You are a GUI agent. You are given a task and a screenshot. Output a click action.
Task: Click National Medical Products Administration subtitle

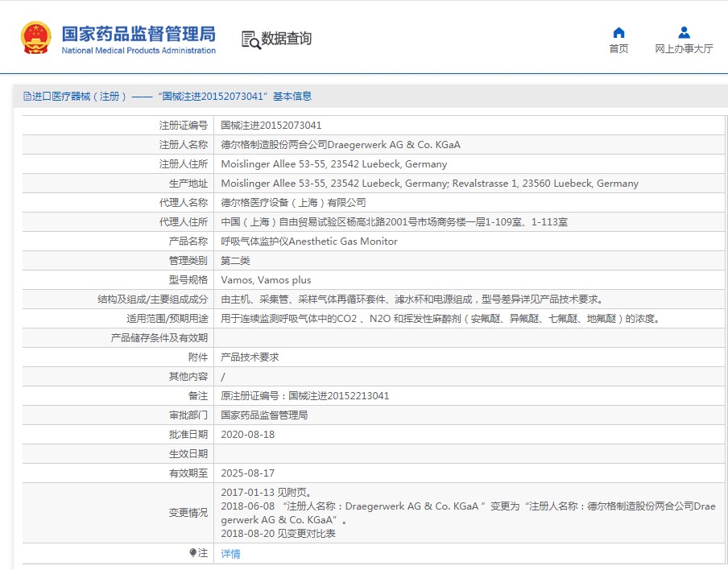(139, 51)
